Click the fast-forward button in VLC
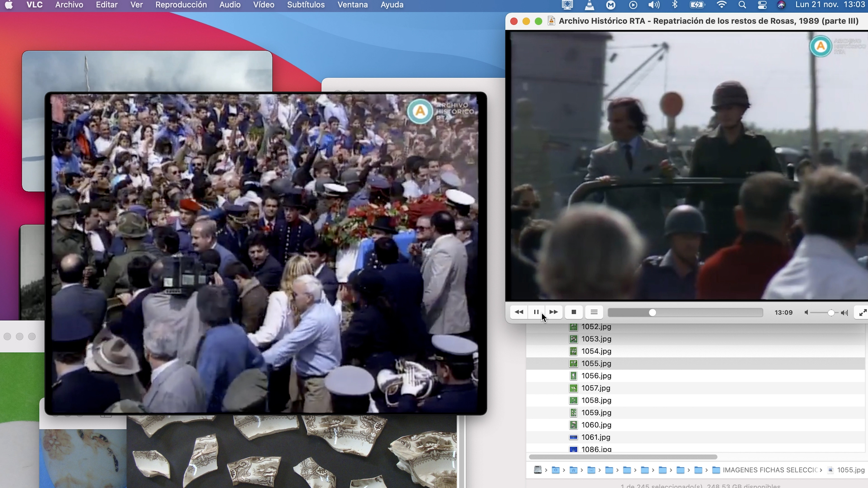Image resolution: width=868 pixels, height=488 pixels. coord(553,312)
